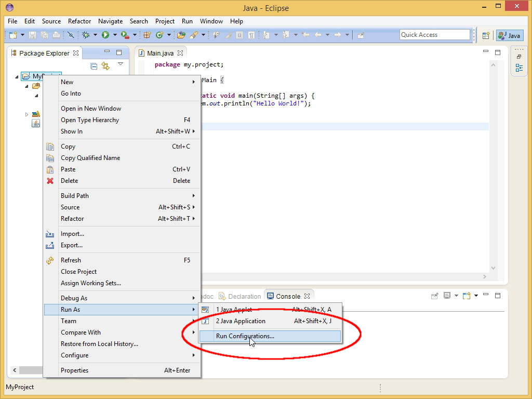The image size is (532, 399).
Task: Click Display Selected Console monitor icon
Action: click(447, 296)
